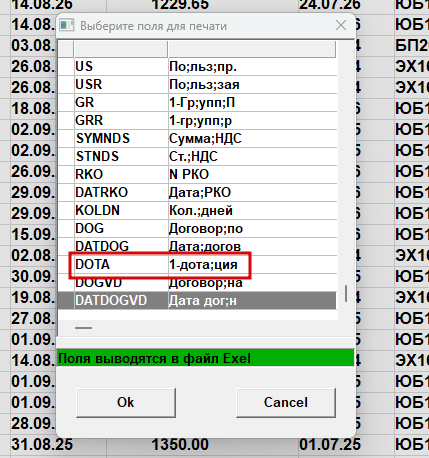The image size is (429, 458).
Task: Click the green 'Поля выводятся в файл Exel' status bar
Action: (x=206, y=358)
